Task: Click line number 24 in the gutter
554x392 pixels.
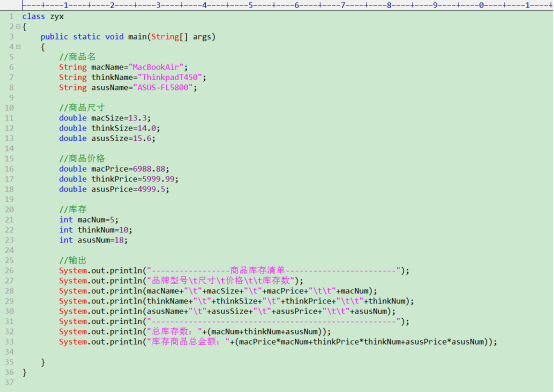Action: point(10,251)
